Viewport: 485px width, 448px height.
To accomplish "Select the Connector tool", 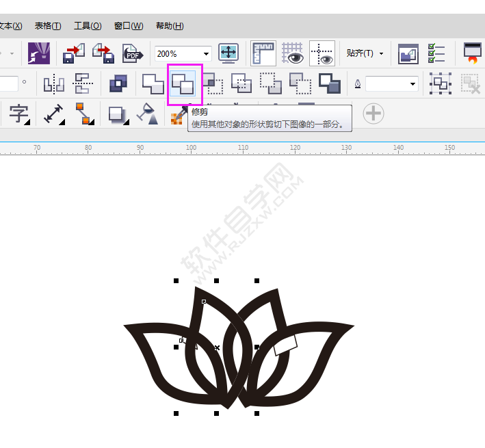I will pyautogui.click(x=84, y=114).
